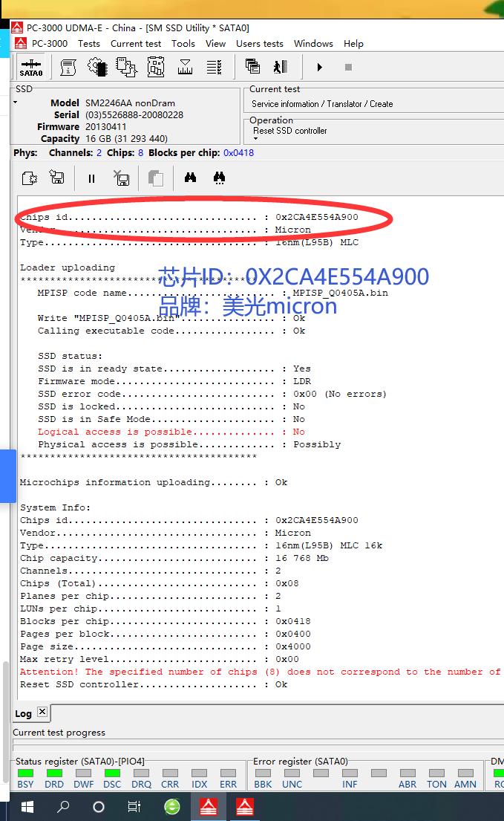
Task: Switch to second PC-3000 taskbar window
Action: (245, 807)
